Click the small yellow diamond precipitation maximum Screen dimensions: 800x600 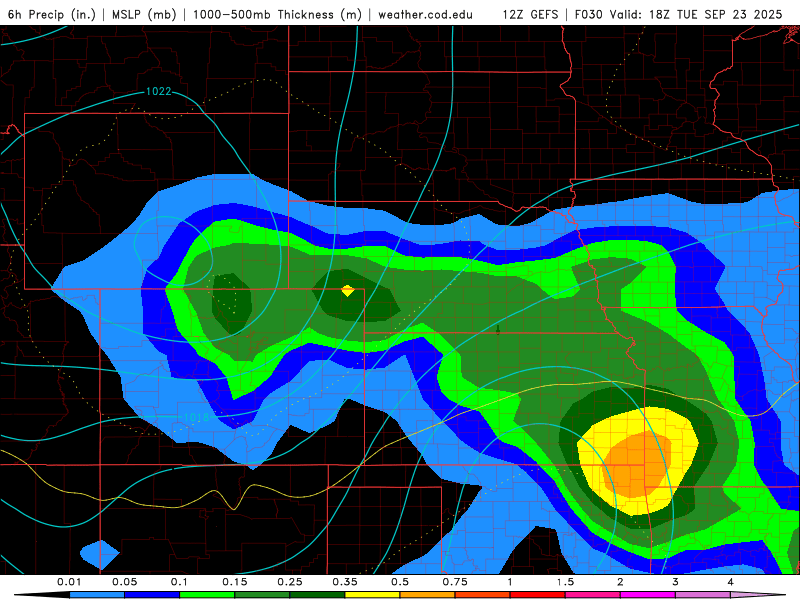[347, 291]
